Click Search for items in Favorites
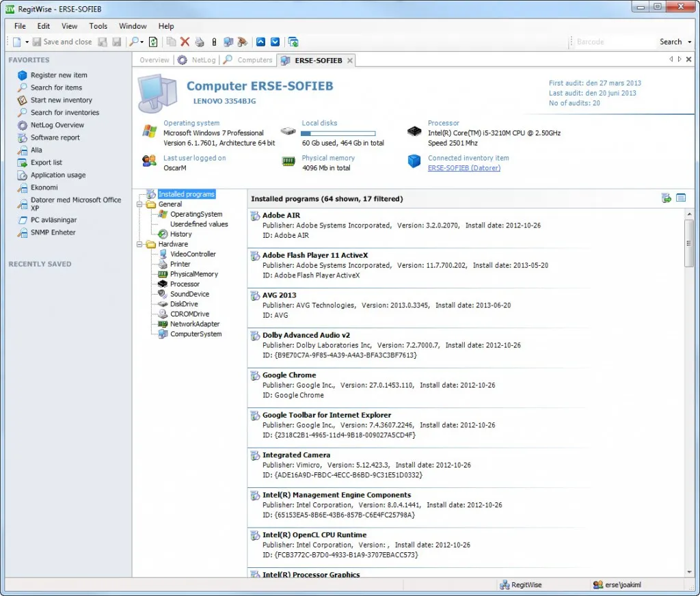 point(56,87)
